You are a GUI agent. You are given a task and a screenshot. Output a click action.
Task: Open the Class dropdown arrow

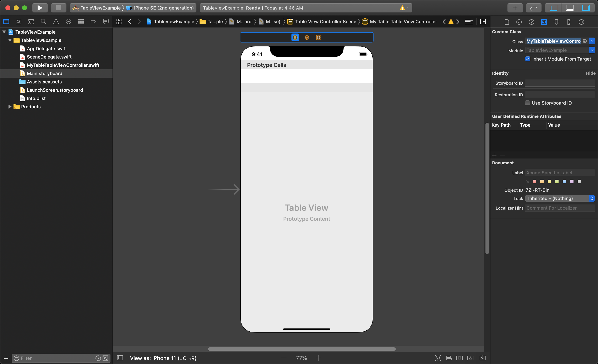click(x=592, y=41)
